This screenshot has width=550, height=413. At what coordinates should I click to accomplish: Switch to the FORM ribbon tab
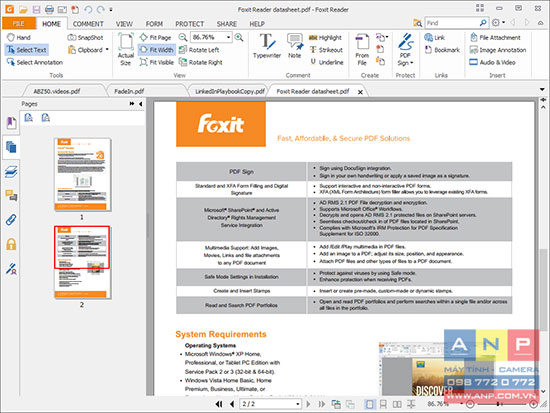click(x=154, y=24)
